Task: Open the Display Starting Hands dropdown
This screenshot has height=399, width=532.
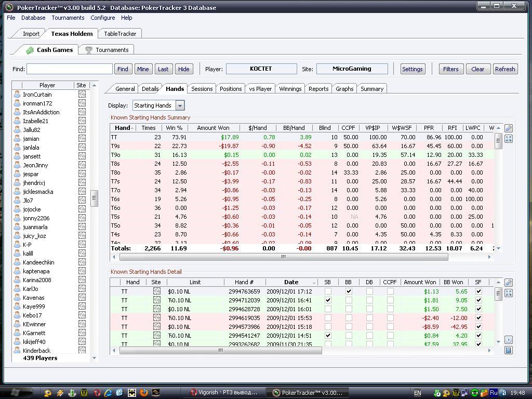Action: tap(180, 105)
